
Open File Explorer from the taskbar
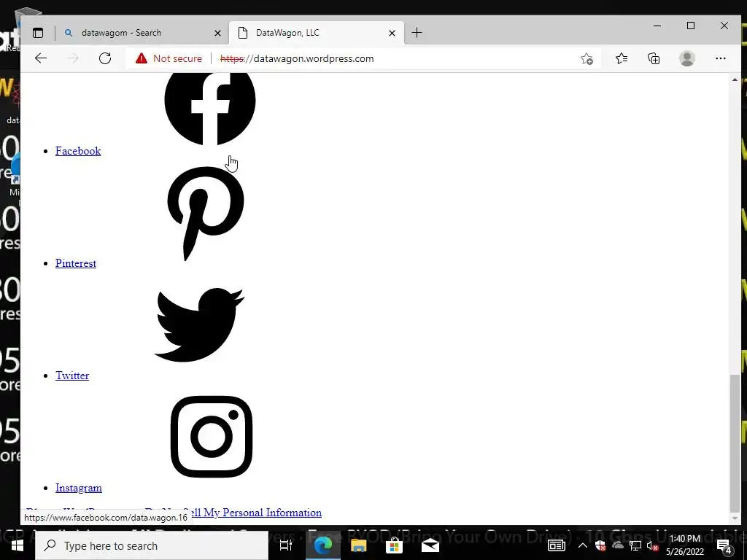pyautogui.click(x=358, y=545)
